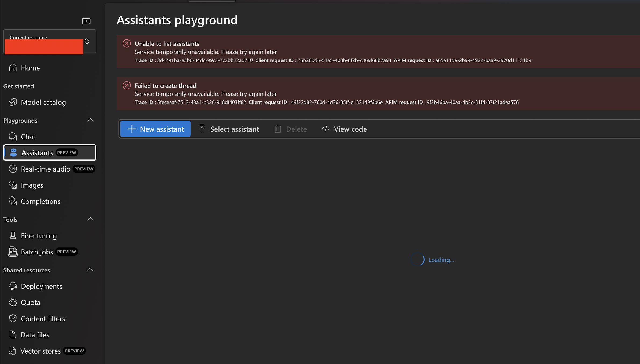Viewport: 640px width, 364px height.
Task: Open the Batch jobs icon
Action: (x=13, y=252)
